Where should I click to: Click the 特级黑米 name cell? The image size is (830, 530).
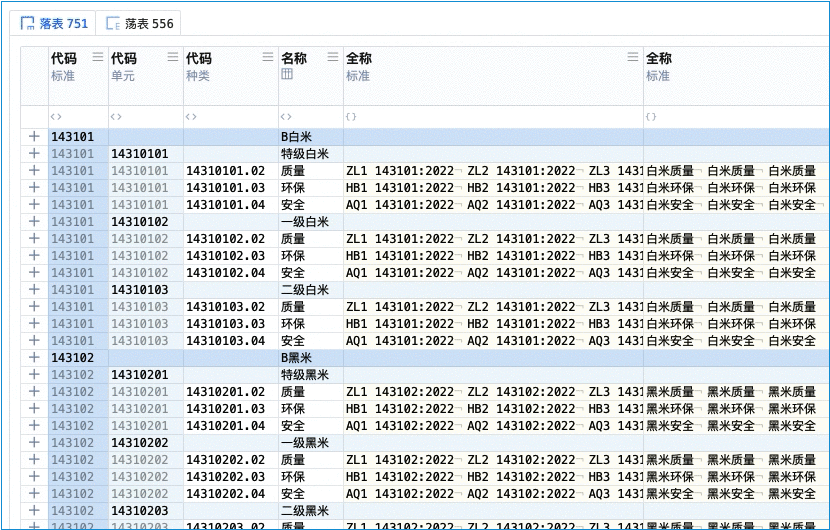[x=311, y=374]
